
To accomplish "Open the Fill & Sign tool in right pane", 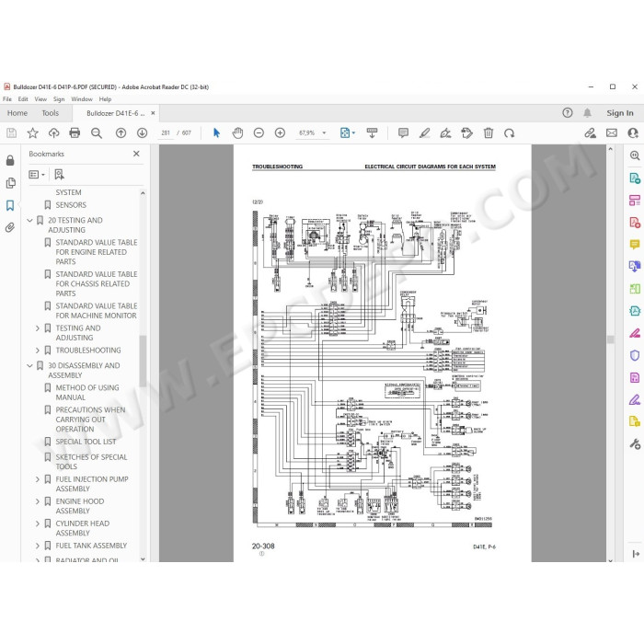I will [635, 399].
